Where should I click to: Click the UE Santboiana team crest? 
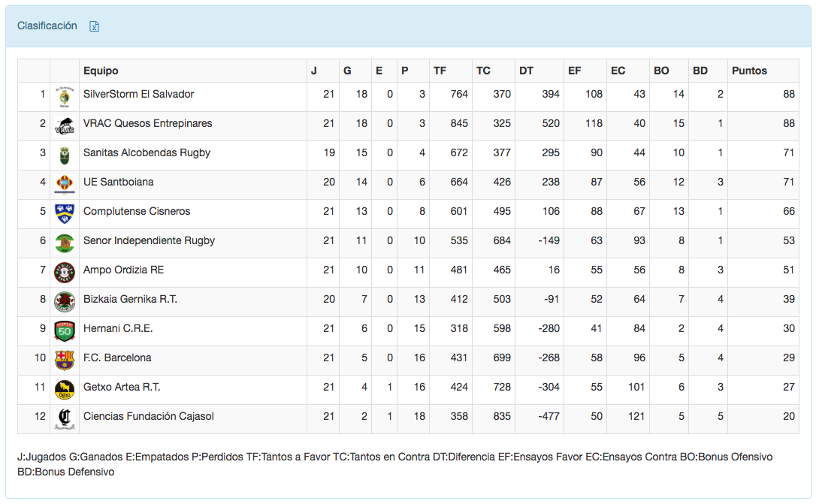pyautogui.click(x=65, y=185)
